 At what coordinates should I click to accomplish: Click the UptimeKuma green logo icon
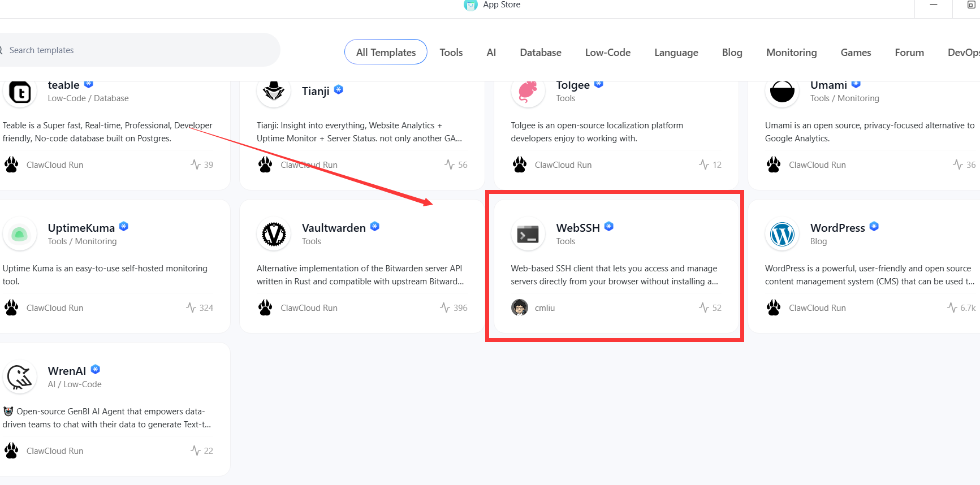[x=20, y=234]
